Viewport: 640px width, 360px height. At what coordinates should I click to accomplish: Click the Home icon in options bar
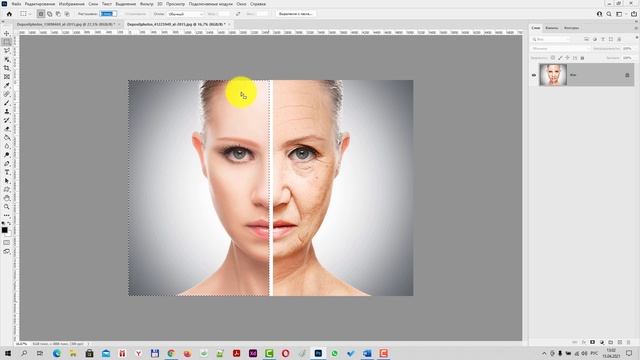pos(9,14)
